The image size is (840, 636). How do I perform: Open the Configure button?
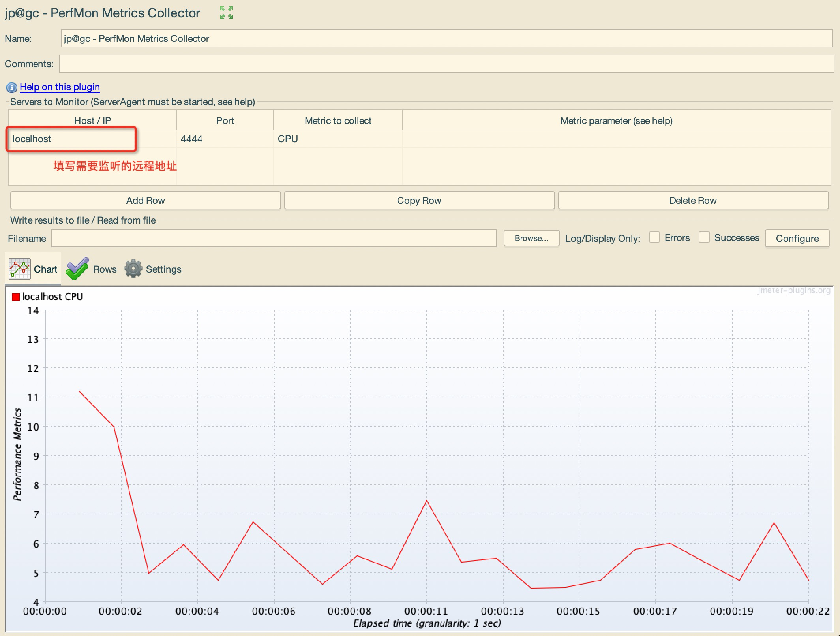point(797,238)
